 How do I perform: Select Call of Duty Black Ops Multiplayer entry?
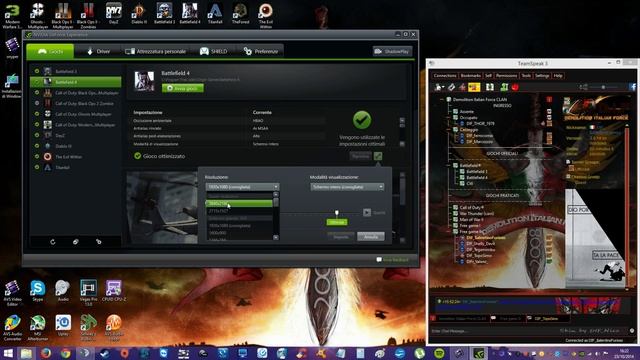pos(76,93)
